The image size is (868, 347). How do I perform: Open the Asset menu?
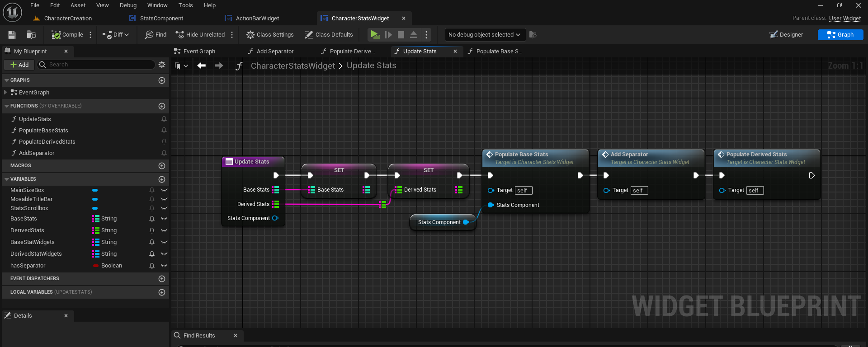[x=78, y=5]
